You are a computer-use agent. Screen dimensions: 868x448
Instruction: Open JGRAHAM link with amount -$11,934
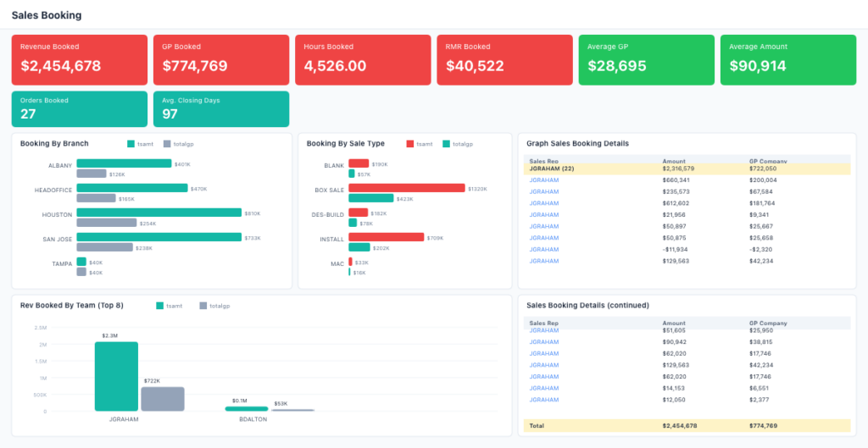[543, 250]
